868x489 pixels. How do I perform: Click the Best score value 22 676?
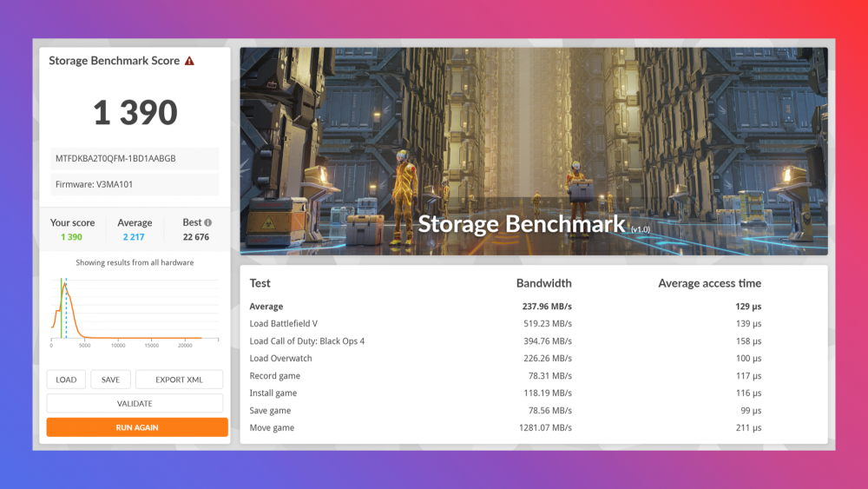pyautogui.click(x=196, y=237)
